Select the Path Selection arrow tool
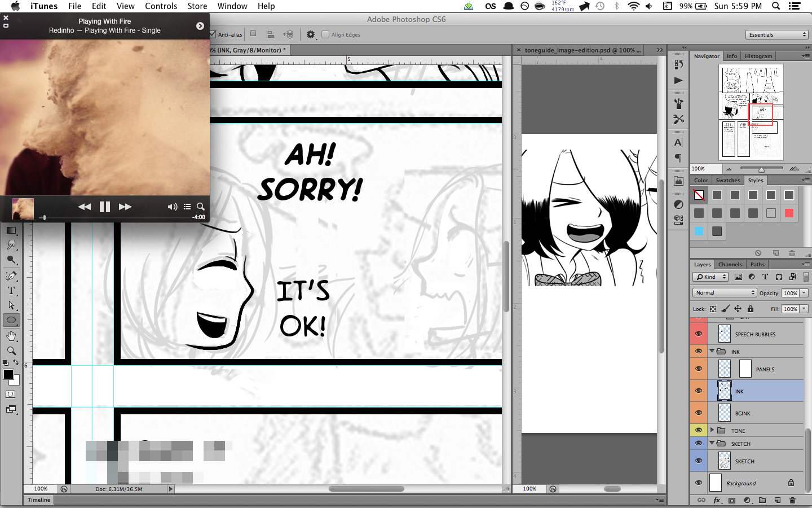This screenshot has width=812, height=508. (x=11, y=305)
